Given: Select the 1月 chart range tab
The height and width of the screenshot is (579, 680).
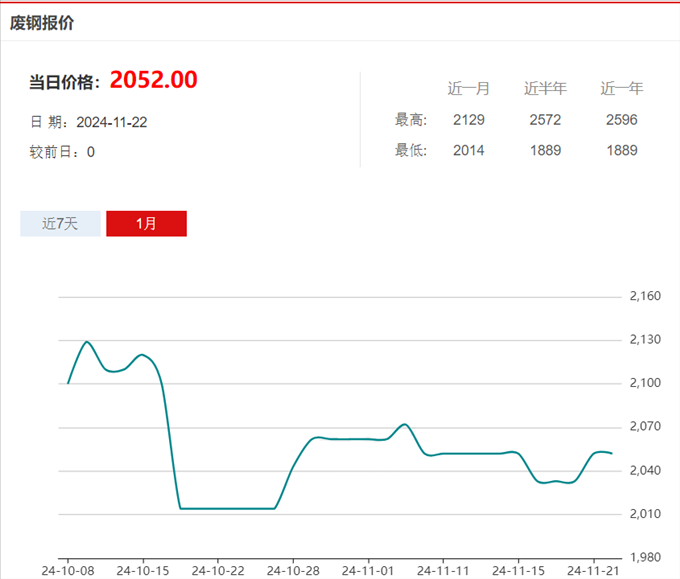Looking at the screenshot, I should pos(147,224).
